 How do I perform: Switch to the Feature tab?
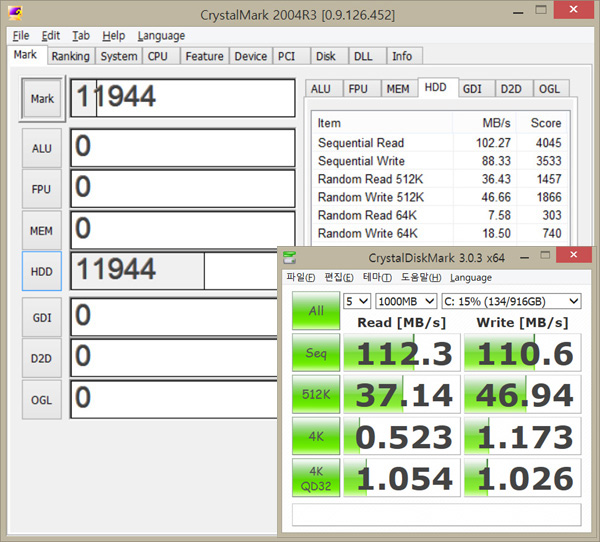[x=204, y=56]
